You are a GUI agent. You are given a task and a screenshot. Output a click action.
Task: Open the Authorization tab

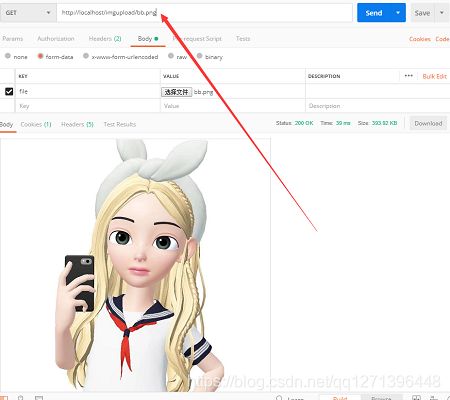pos(56,39)
